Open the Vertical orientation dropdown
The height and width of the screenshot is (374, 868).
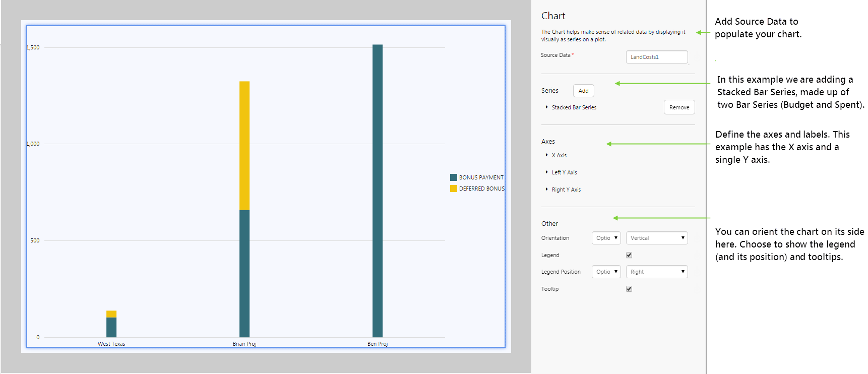[656, 238]
